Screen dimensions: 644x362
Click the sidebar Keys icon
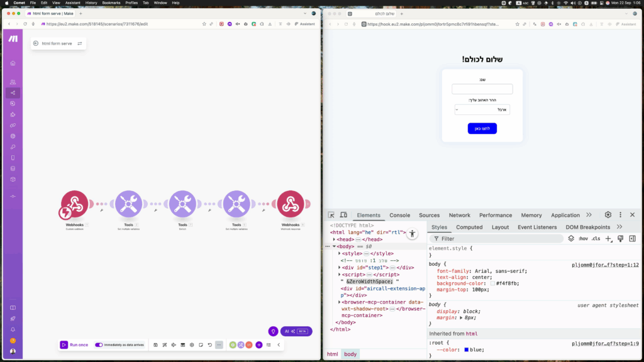(x=13, y=146)
